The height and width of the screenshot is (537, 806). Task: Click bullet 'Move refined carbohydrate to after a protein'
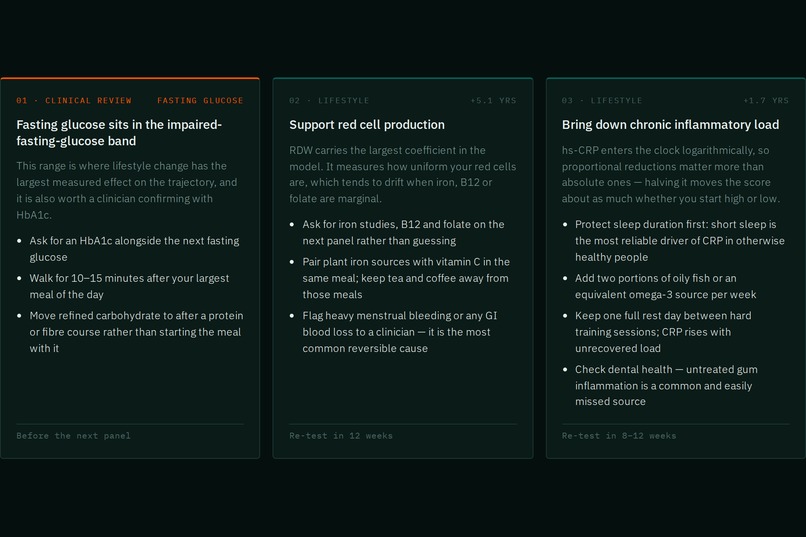tap(136, 332)
